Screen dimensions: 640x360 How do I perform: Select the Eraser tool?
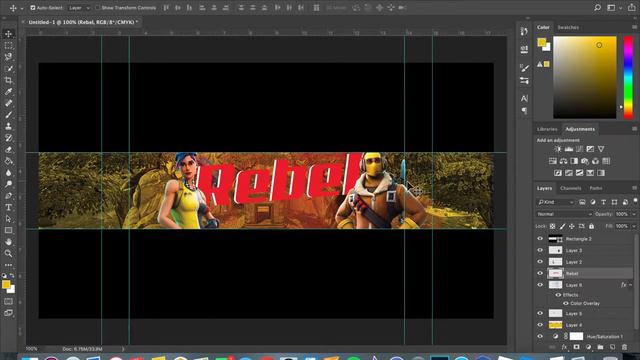click(x=8, y=149)
